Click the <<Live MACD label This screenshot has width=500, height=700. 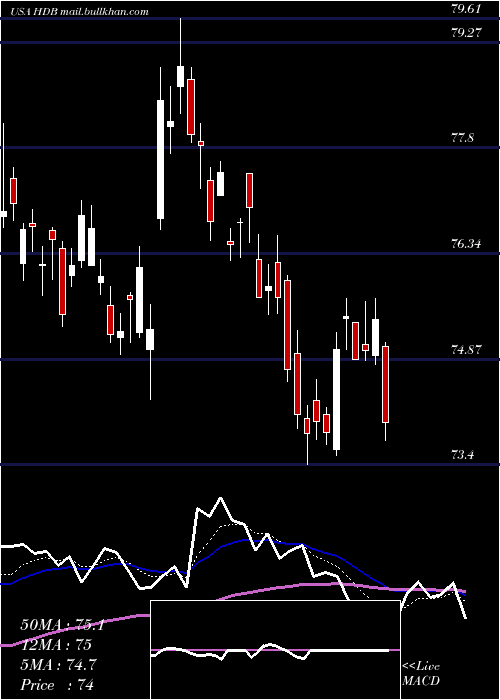click(421, 674)
